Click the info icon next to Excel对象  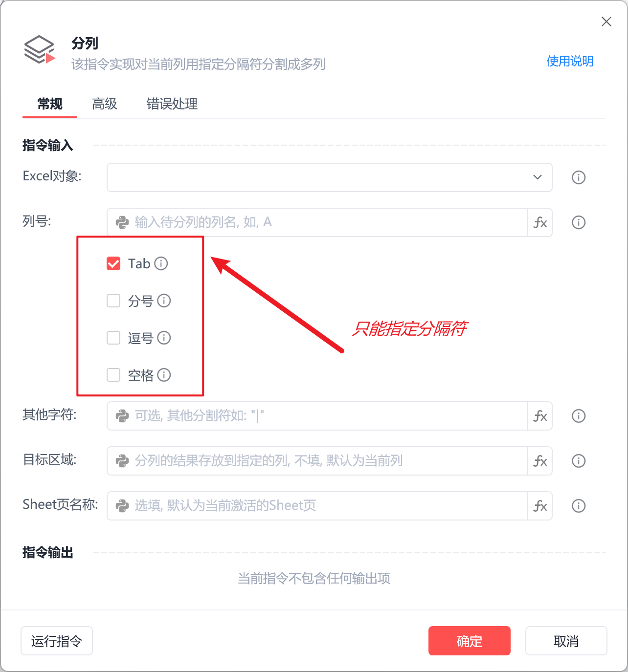[x=579, y=177]
